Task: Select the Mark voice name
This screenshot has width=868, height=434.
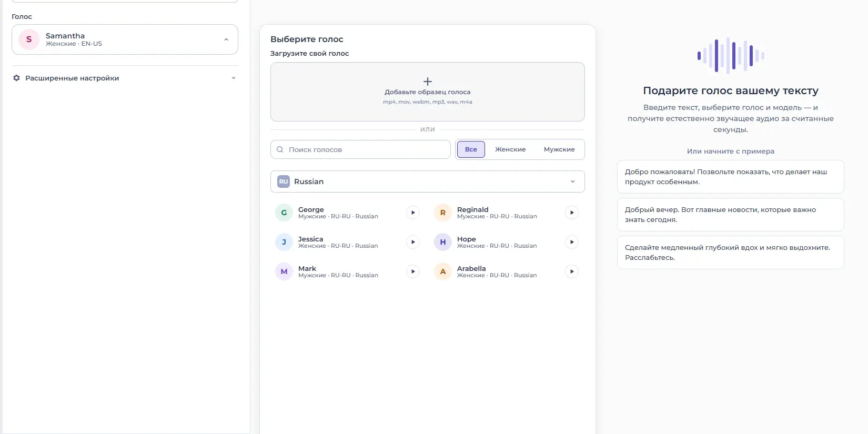Action: coord(307,268)
